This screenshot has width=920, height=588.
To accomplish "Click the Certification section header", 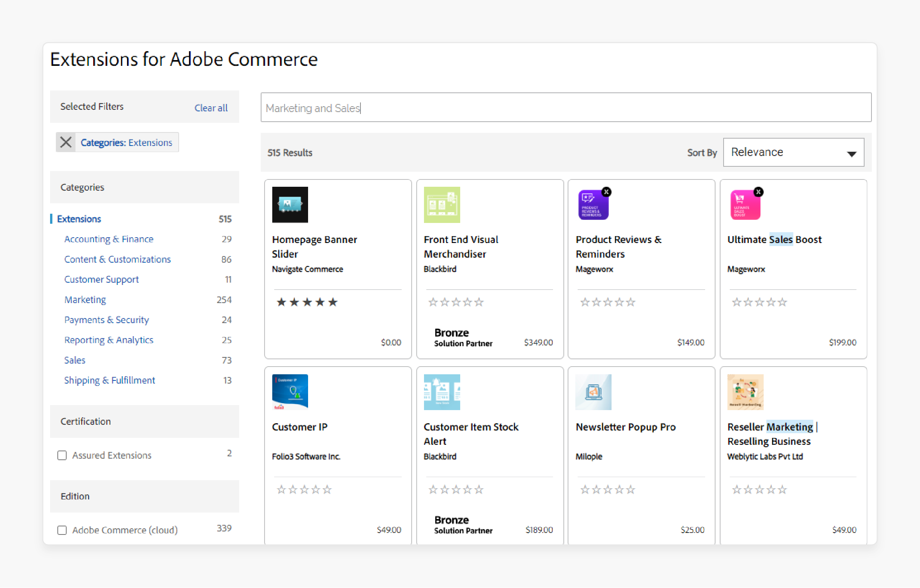I will pyautogui.click(x=144, y=422).
